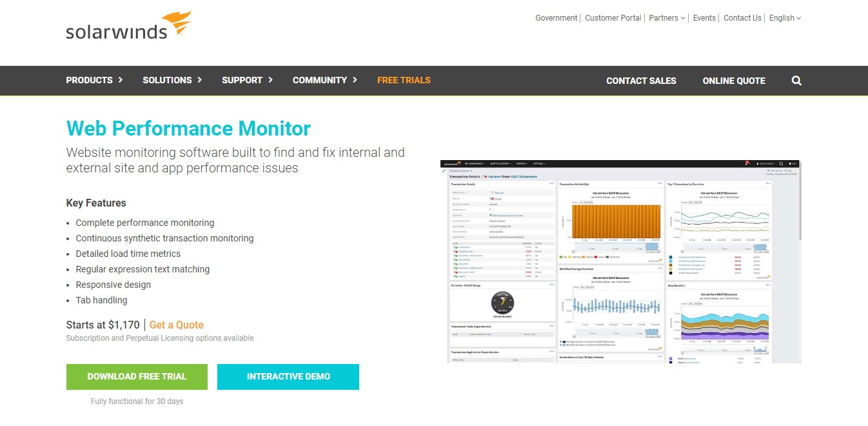Expand the Solutions menu
868x426 pixels.
tap(172, 80)
